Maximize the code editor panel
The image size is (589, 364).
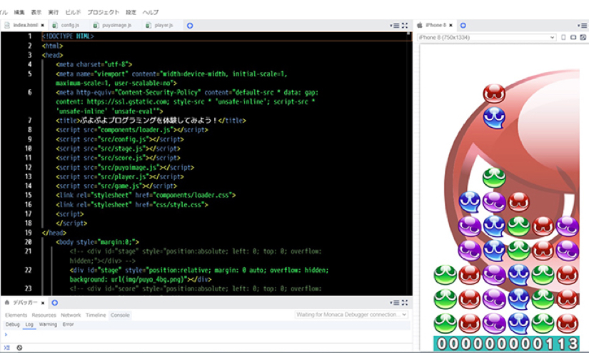click(x=405, y=26)
